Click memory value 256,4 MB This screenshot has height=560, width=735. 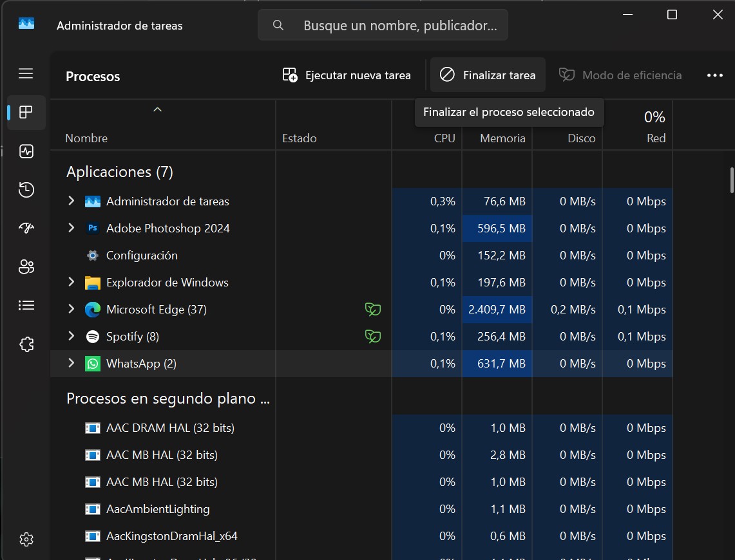coord(501,337)
